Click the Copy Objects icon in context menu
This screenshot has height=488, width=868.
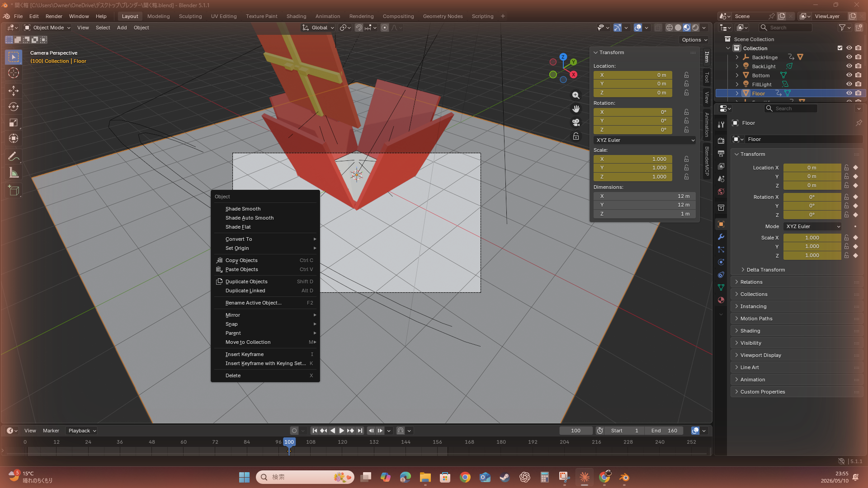coord(219,260)
